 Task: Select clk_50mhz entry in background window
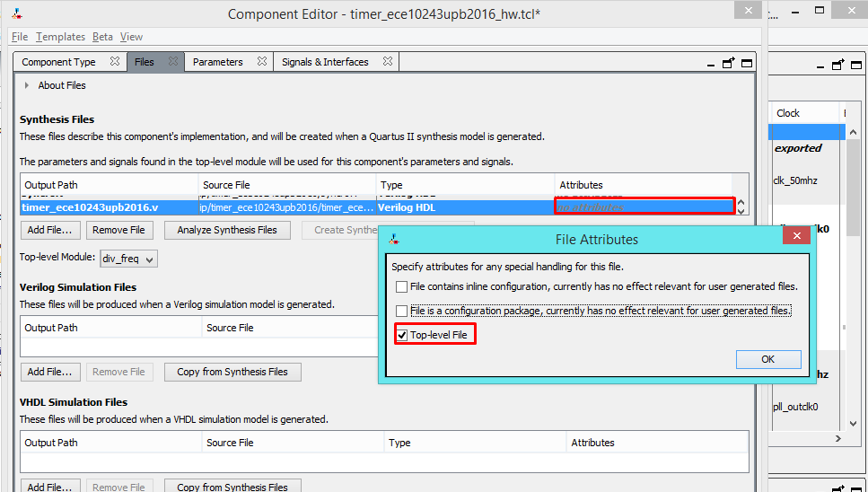[795, 180]
